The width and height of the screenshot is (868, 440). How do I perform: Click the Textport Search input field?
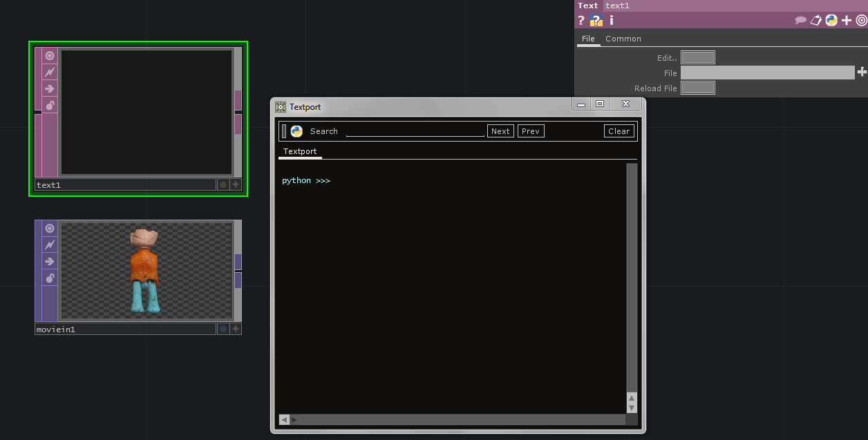pos(415,131)
